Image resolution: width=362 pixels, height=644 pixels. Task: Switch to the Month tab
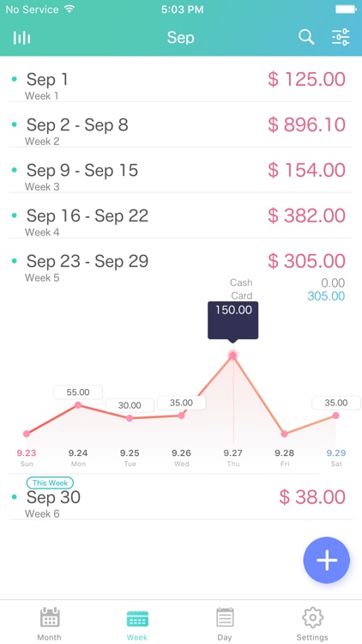tap(50, 623)
